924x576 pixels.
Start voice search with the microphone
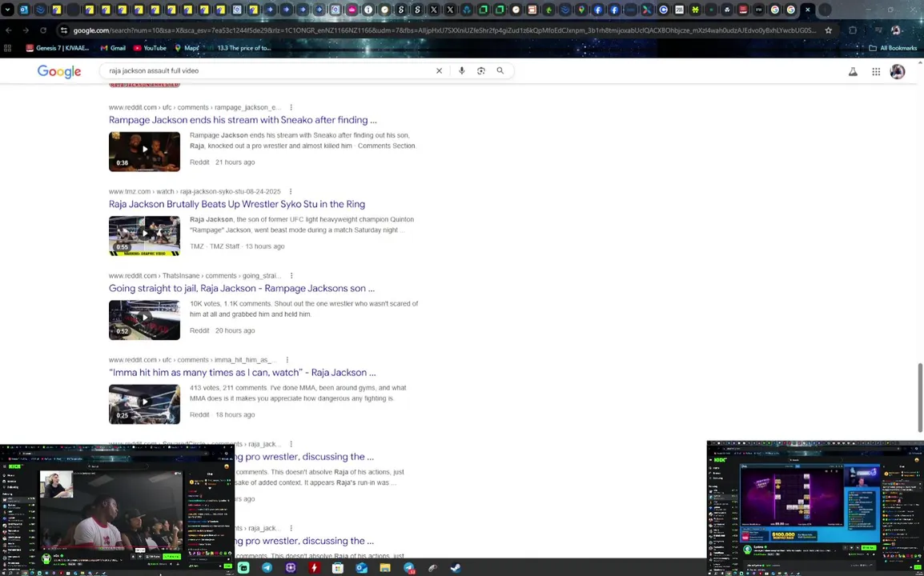[x=461, y=70]
